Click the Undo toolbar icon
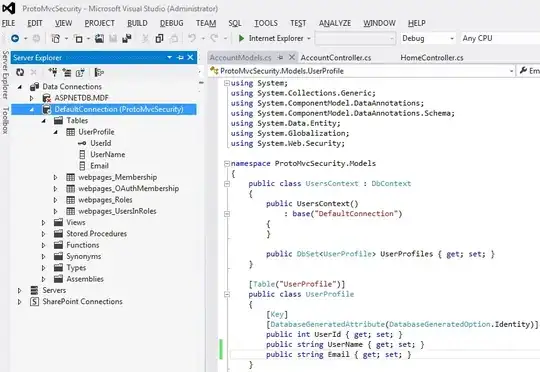This screenshot has width=540, height=372. [192, 38]
